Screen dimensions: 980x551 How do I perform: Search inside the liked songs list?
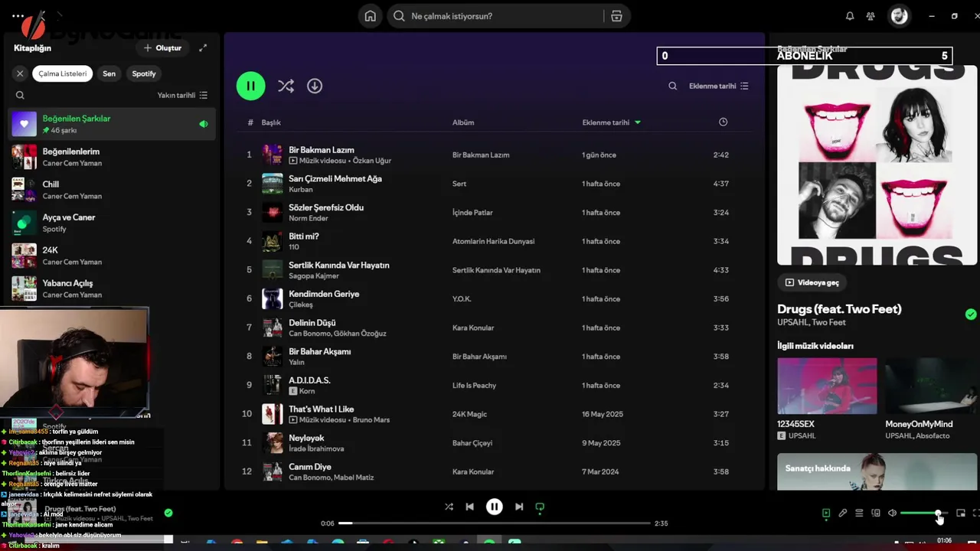(672, 86)
